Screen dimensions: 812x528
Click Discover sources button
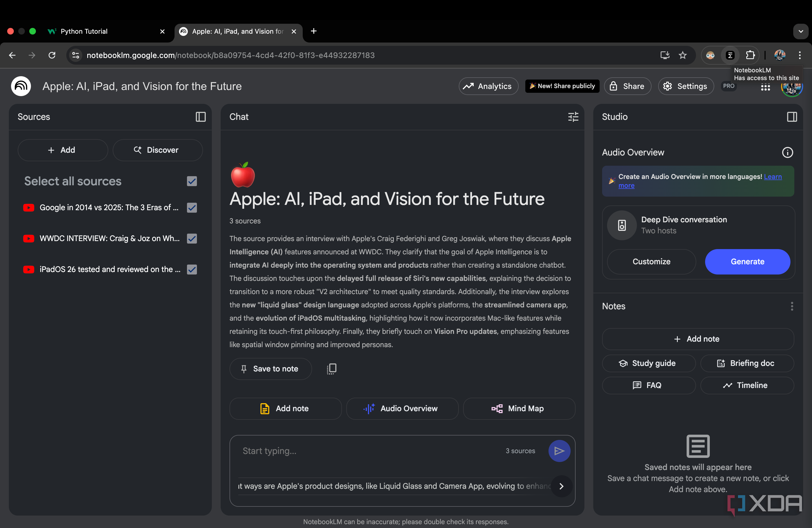[157, 150]
